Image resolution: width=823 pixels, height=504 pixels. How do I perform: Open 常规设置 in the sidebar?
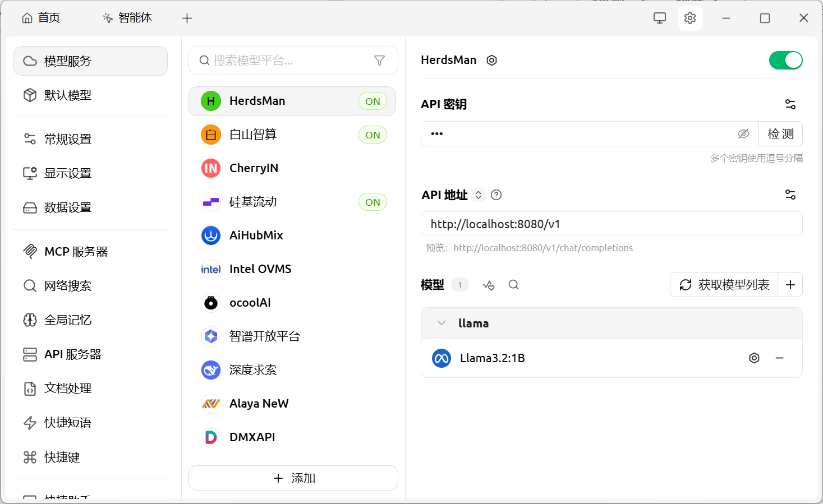pos(90,139)
